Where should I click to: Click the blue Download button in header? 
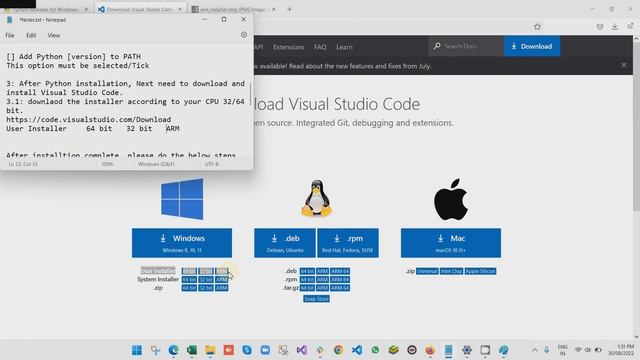[x=532, y=46]
